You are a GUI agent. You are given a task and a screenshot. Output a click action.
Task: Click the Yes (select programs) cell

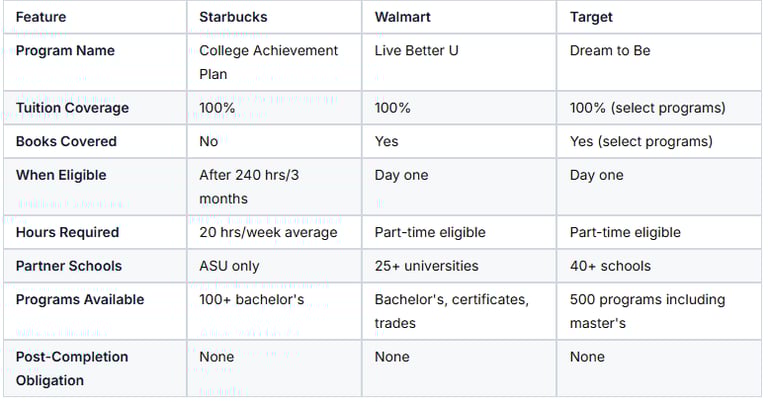641,142
